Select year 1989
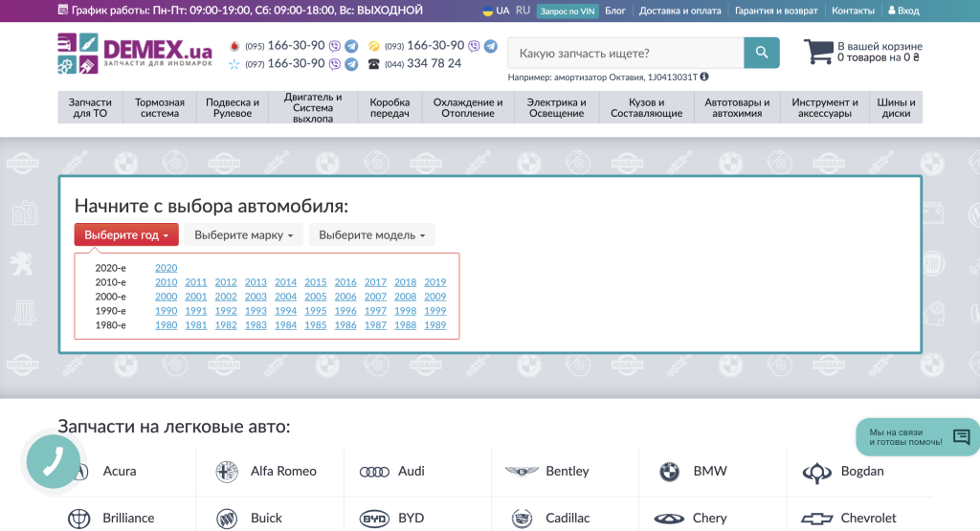The width and height of the screenshot is (980, 531). click(x=435, y=325)
